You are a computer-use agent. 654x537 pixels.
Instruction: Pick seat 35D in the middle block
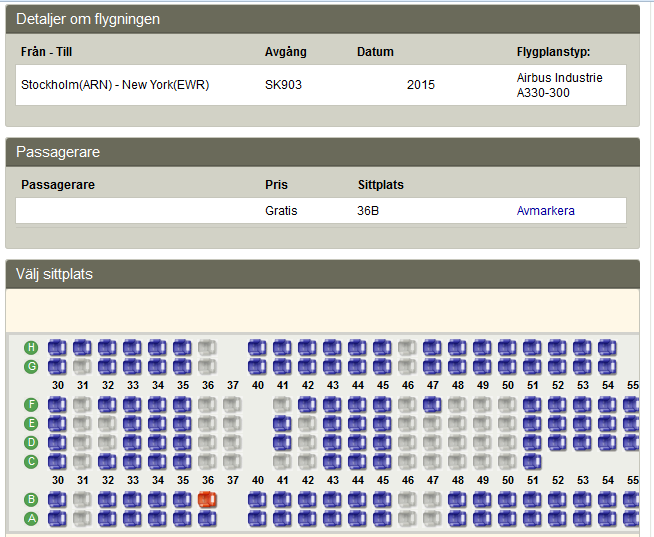(x=182, y=442)
